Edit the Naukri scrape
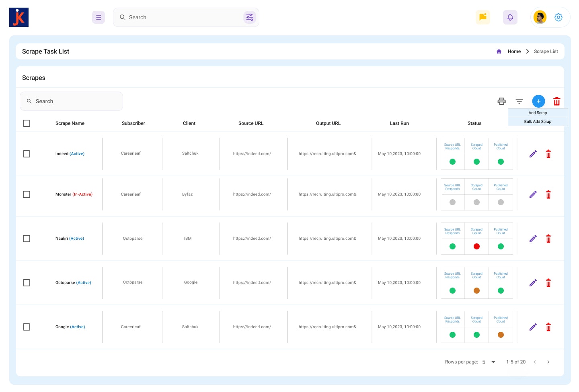The width and height of the screenshot is (579, 392). point(533,239)
